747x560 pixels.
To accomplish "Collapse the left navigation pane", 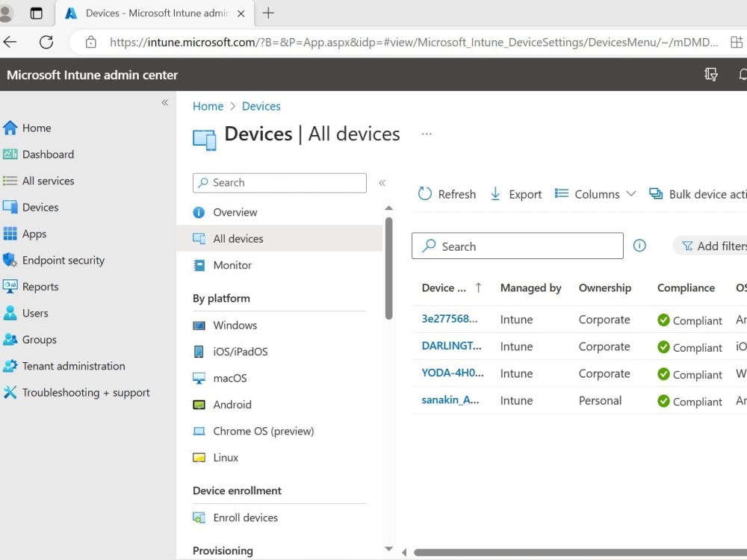I will coord(164,103).
